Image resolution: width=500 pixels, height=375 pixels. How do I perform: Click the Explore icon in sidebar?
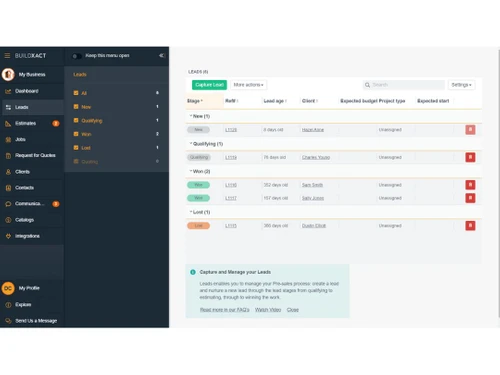click(x=8, y=305)
